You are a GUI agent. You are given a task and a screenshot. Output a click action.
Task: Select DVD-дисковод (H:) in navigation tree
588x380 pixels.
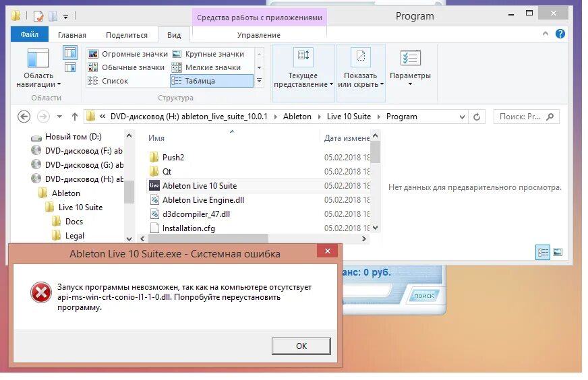76,179
